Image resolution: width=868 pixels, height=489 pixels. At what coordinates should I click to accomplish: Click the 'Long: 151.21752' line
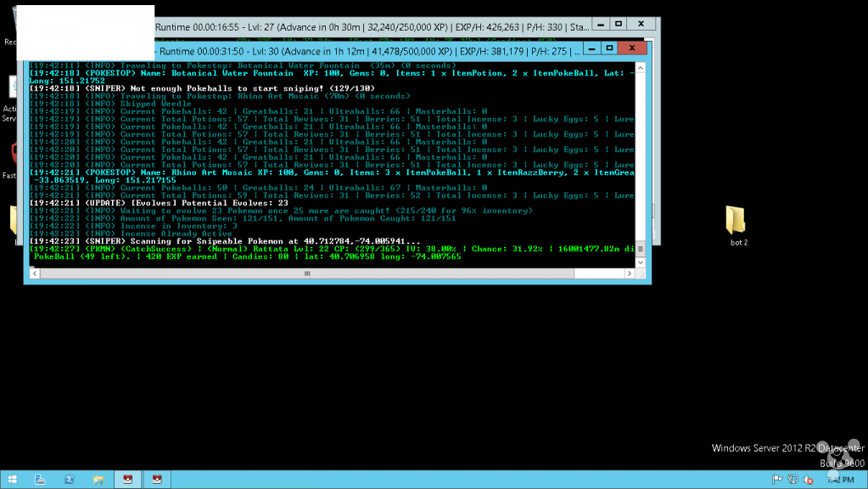tap(67, 81)
